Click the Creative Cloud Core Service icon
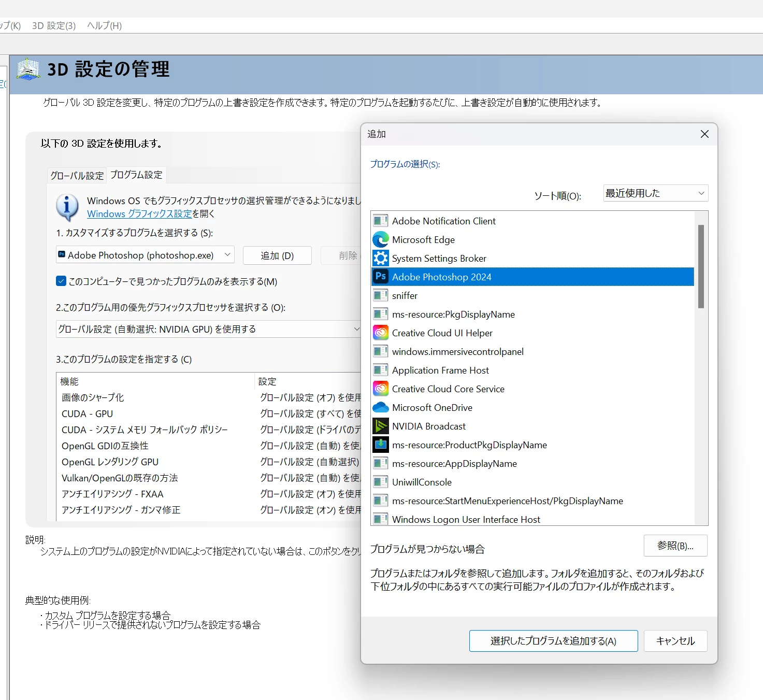 point(381,389)
